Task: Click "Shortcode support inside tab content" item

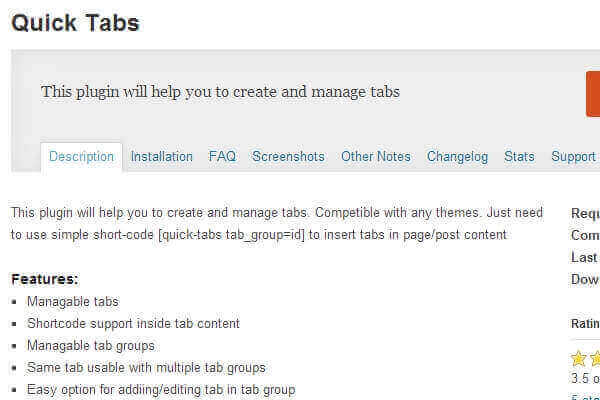Action: tap(133, 323)
